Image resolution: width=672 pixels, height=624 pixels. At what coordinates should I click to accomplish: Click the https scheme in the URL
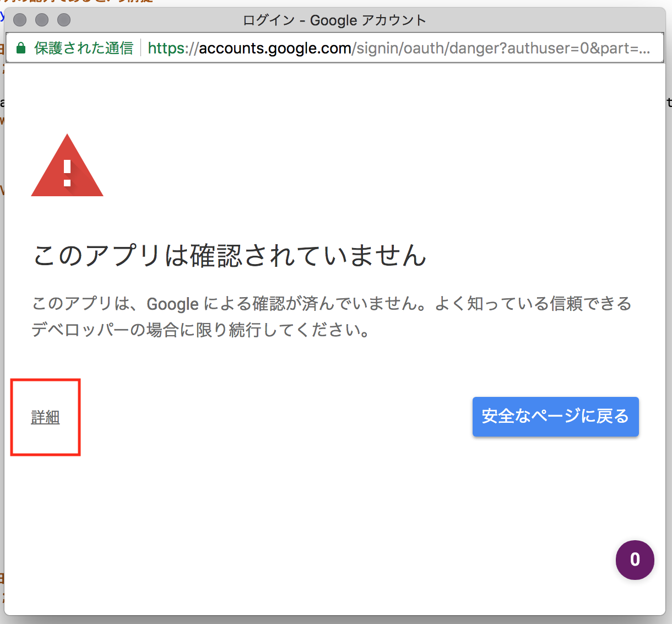pos(166,49)
